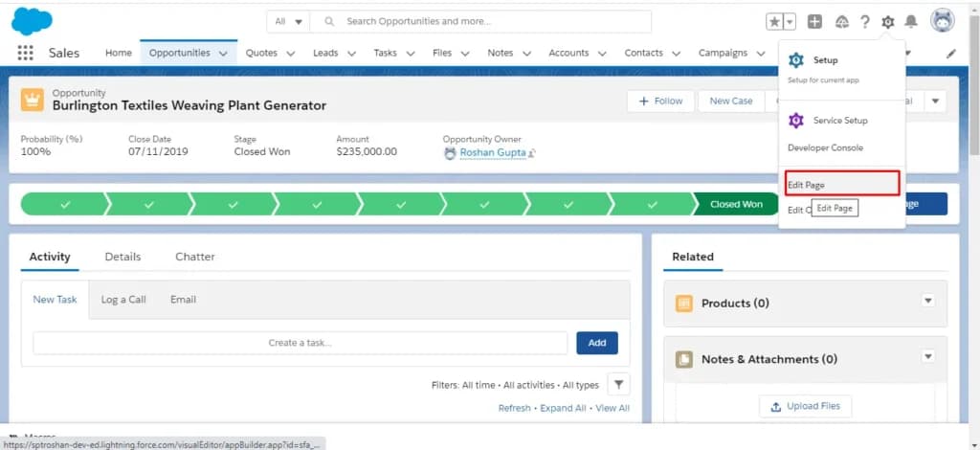Open the search scope All dropdown
Viewport: 980px width, 450px height.
[288, 21]
